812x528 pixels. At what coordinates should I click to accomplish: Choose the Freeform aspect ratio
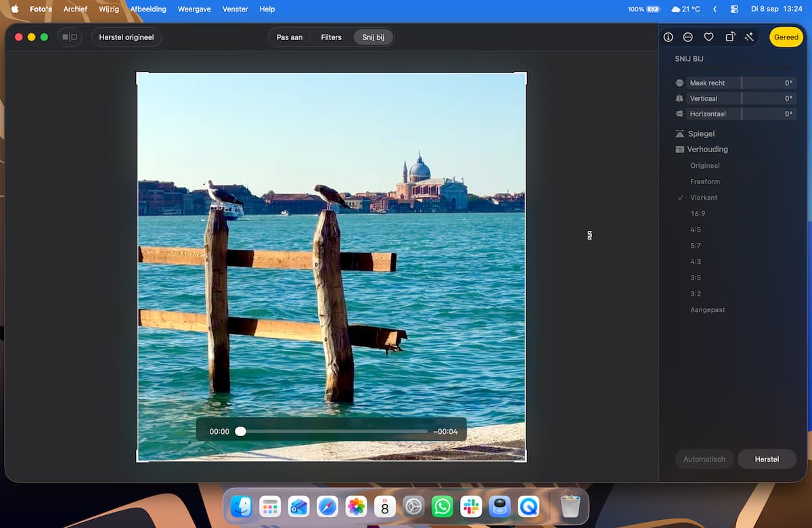705,181
